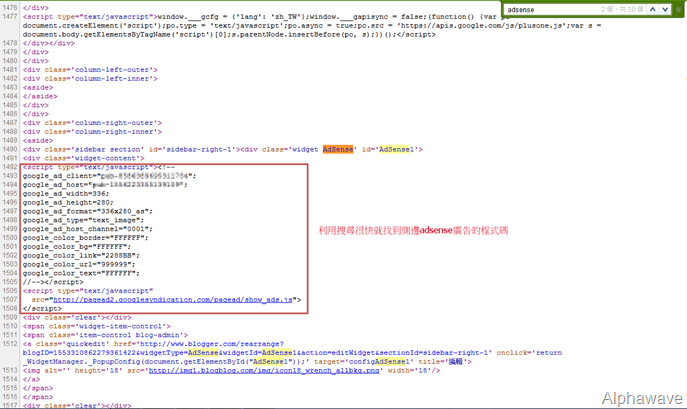Click the google_ad_height=280; line

[68, 203]
